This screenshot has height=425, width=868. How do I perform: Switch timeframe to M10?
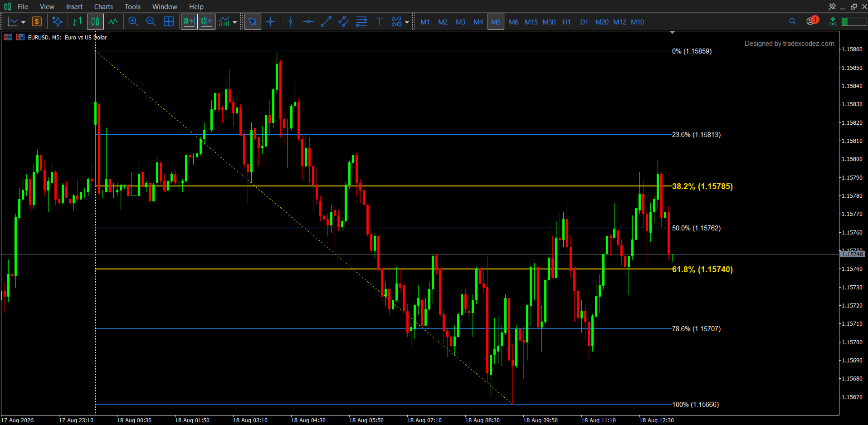tap(637, 22)
